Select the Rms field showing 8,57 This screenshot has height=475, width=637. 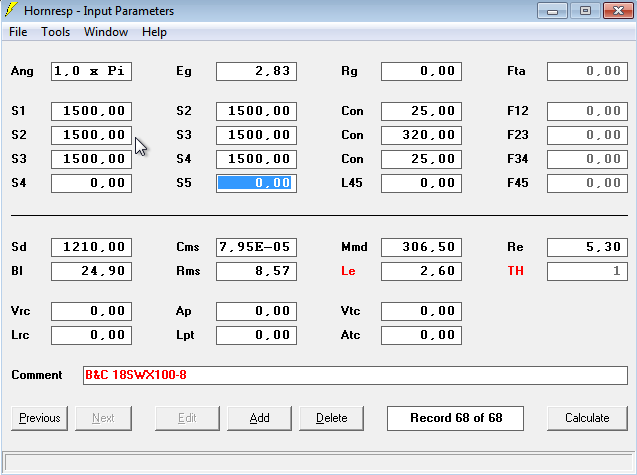[256, 271]
